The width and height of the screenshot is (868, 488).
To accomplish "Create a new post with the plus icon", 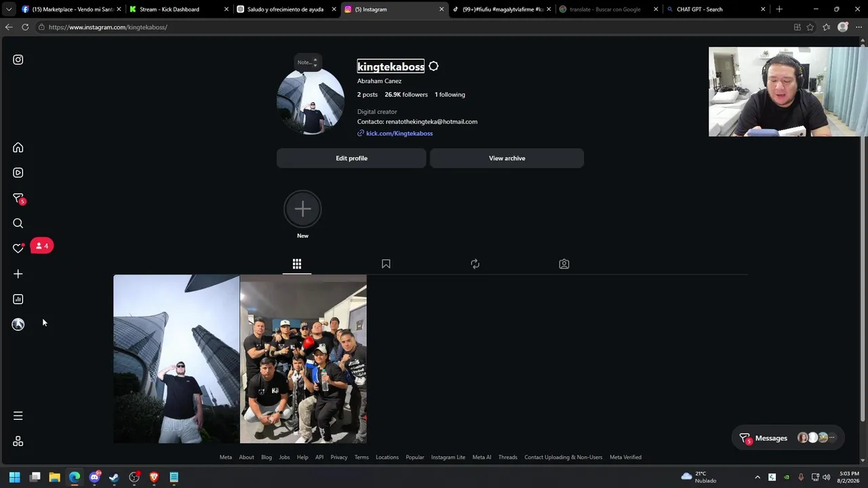I will [x=18, y=274].
